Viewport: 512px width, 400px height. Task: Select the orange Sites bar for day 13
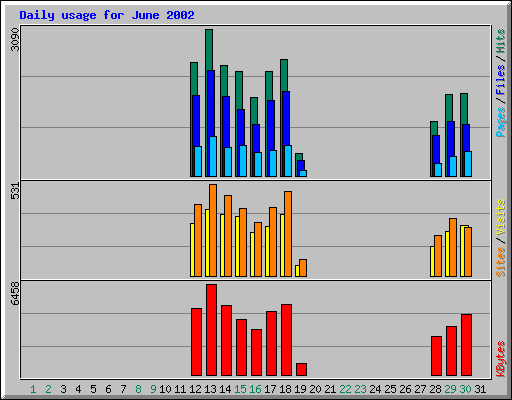pos(213,230)
